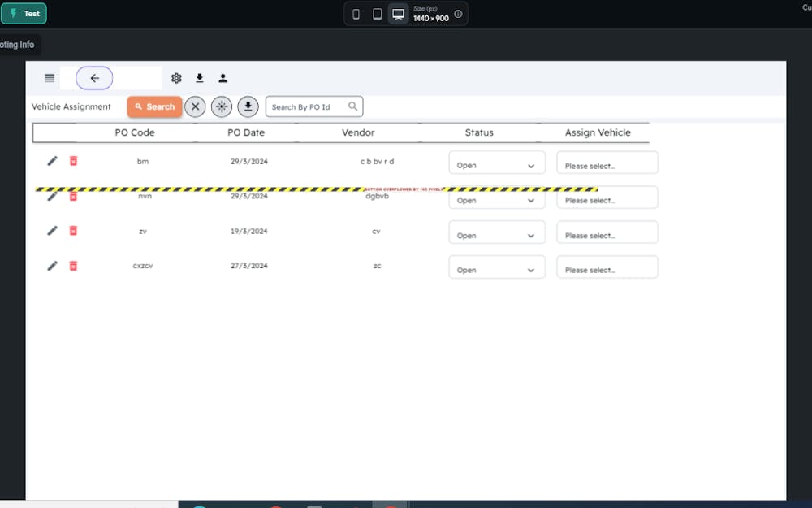Click the Assign Vehicle column header
The image size is (812, 508).
pyautogui.click(x=598, y=132)
